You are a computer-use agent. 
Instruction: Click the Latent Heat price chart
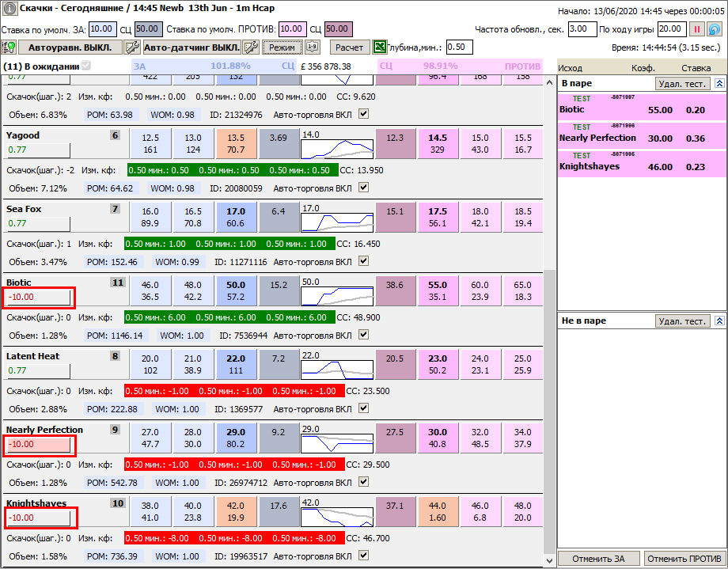(x=337, y=370)
